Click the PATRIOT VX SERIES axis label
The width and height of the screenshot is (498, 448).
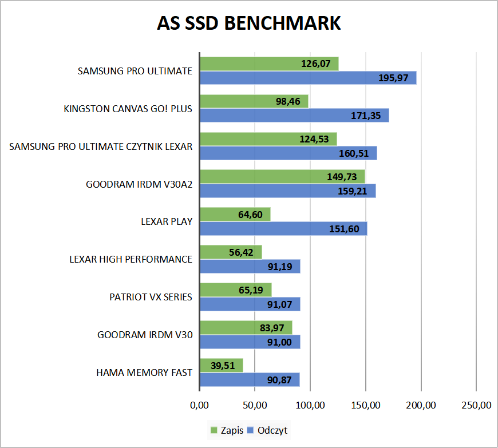pyautogui.click(x=151, y=298)
